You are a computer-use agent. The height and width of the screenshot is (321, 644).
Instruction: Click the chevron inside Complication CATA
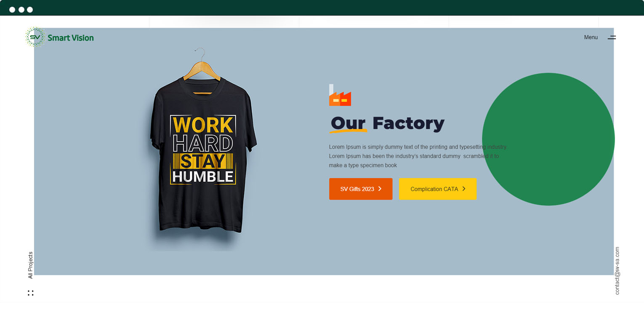(464, 189)
